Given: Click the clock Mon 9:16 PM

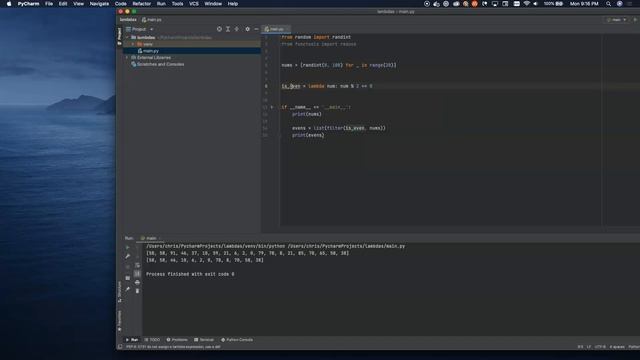Looking at the screenshot, I should tap(584, 4).
